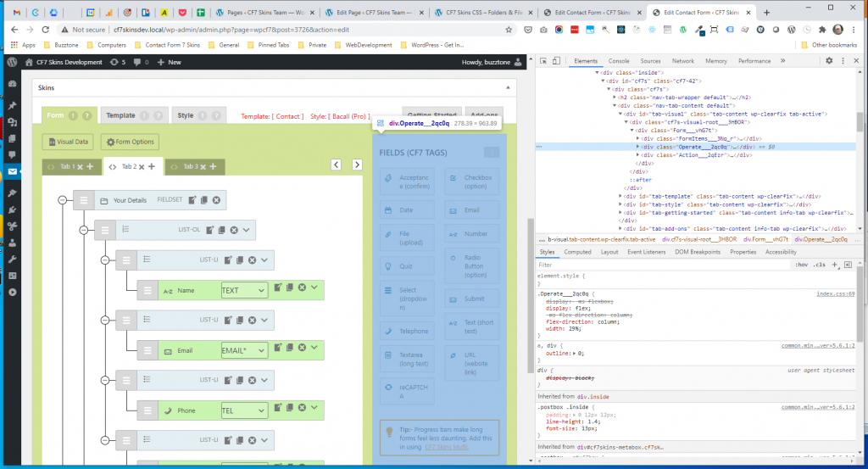Viewport: 868px width, 469px height.
Task: Click the DevTools inspect element picker icon
Action: pos(543,61)
